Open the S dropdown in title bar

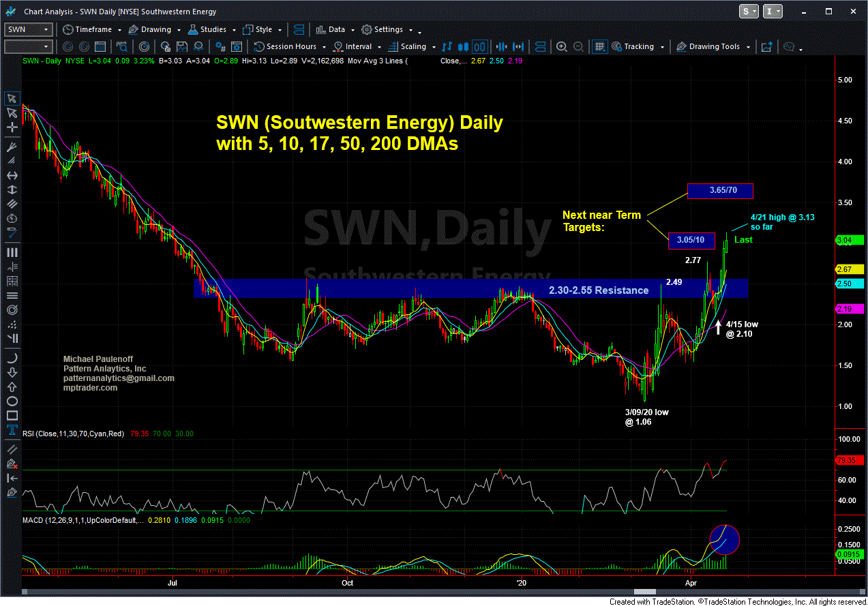(748, 12)
